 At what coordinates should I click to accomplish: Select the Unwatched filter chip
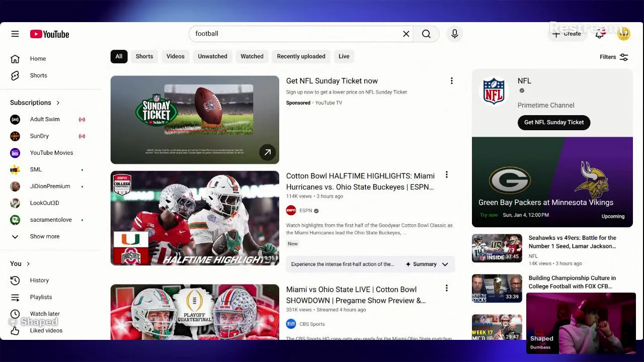(x=212, y=56)
